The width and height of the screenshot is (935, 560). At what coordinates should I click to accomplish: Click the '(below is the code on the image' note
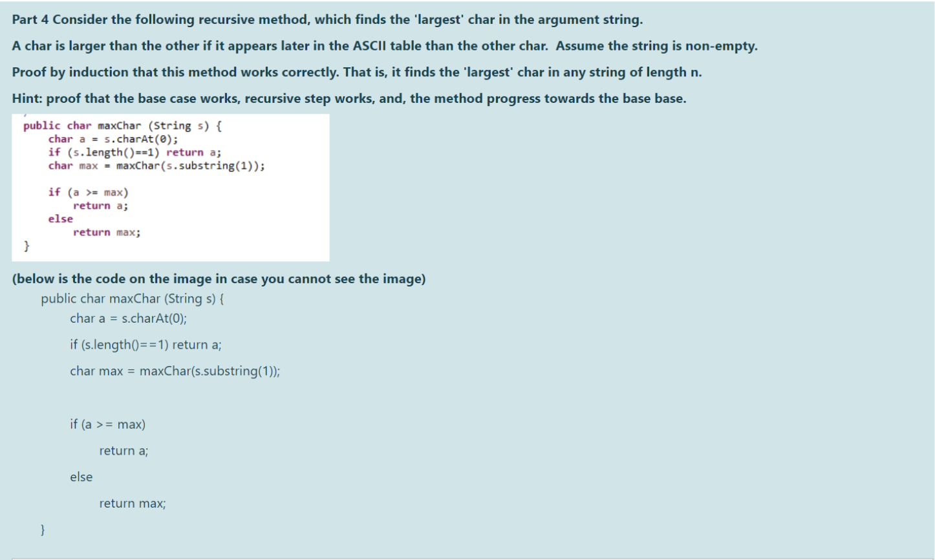219,279
